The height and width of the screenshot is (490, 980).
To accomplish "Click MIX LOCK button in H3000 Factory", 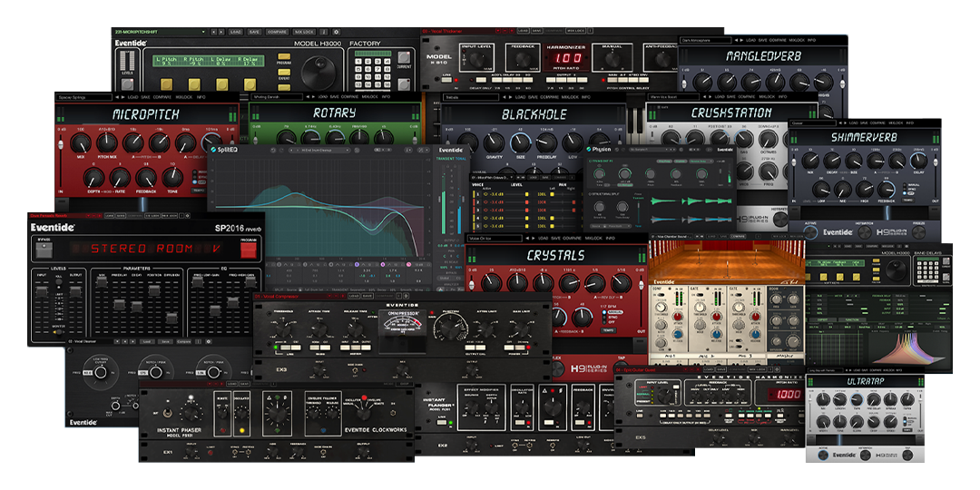I will 304,32.
